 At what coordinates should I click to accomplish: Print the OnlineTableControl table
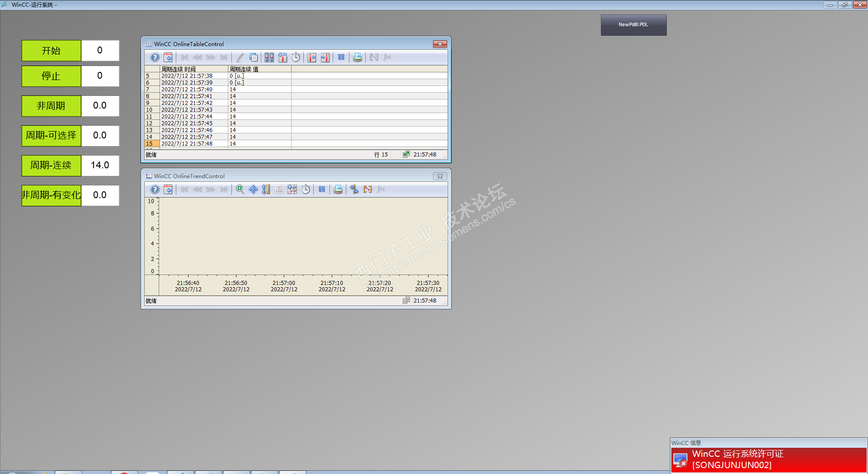point(358,57)
